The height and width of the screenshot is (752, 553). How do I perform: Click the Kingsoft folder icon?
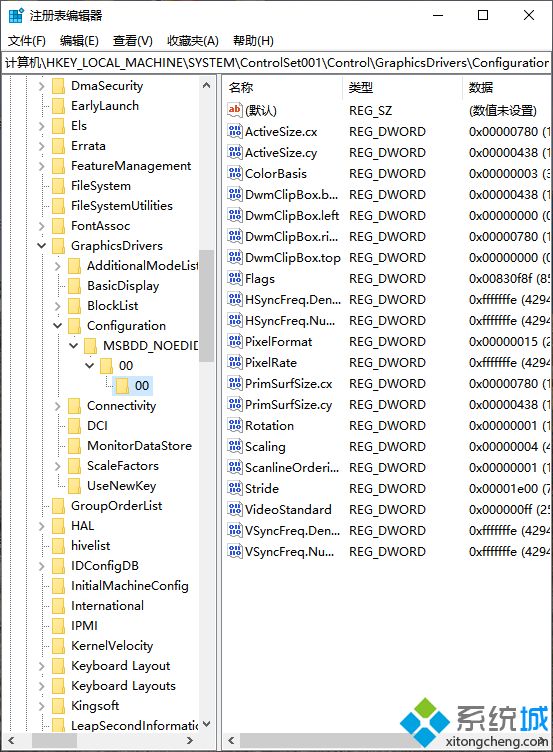59,706
